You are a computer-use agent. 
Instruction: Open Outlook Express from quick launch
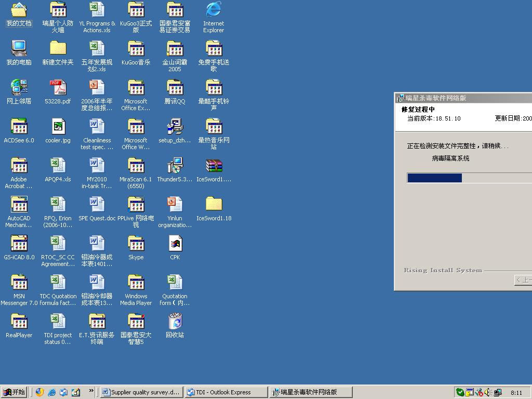point(64,392)
